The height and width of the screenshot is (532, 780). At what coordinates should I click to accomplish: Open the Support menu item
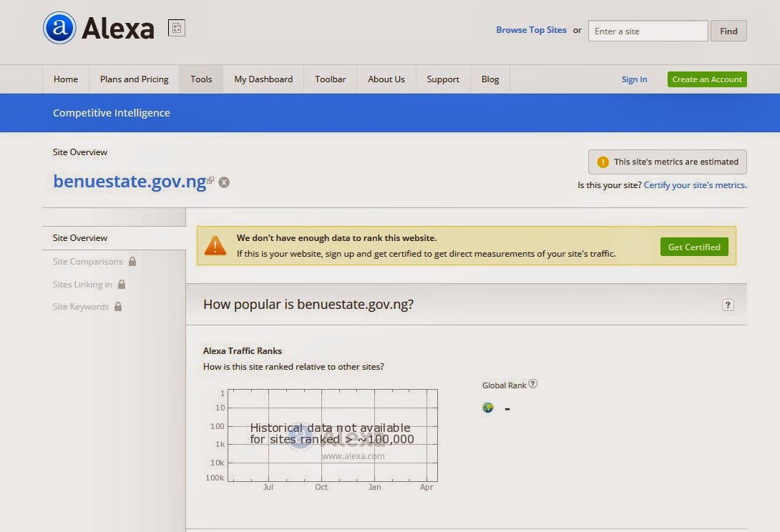click(x=443, y=79)
